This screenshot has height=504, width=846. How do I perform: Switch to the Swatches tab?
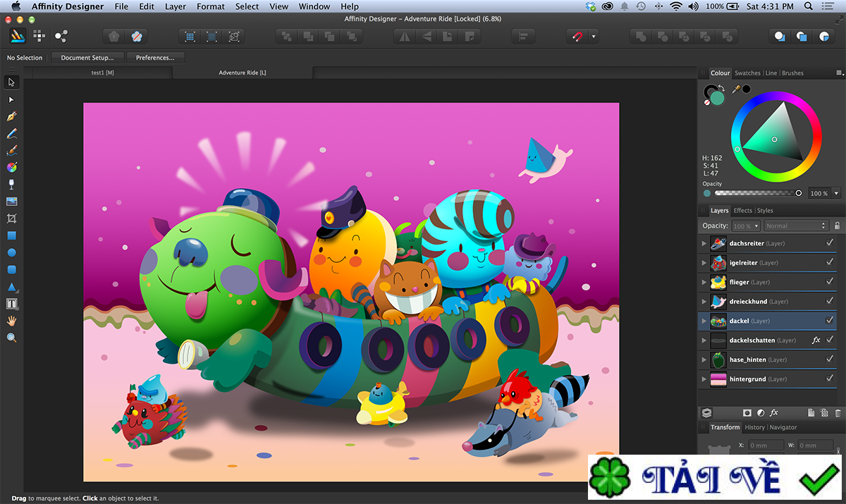click(x=747, y=73)
